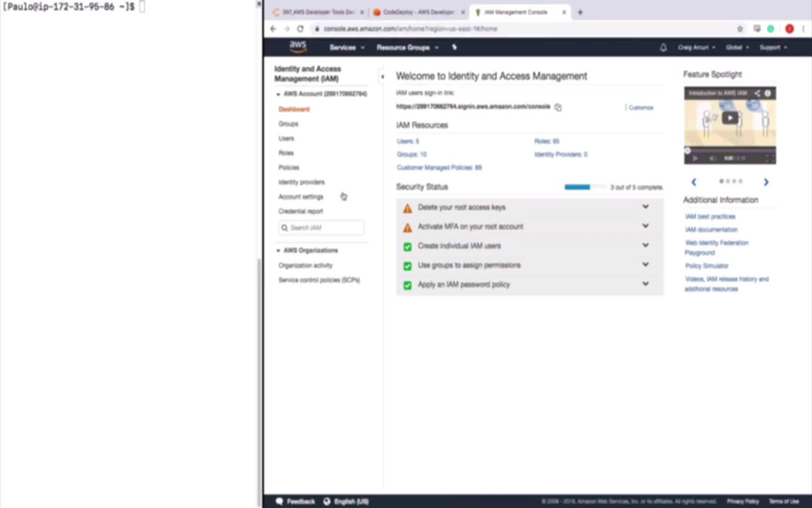Viewport: 812px width, 508px height.
Task: Click the browser address bar URL
Action: click(410, 29)
